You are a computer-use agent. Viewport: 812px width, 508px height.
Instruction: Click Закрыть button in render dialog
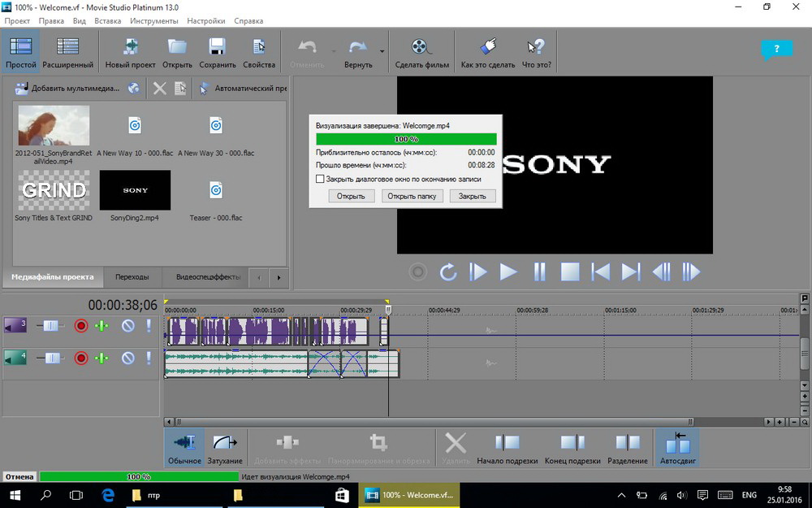pyautogui.click(x=473, y=196)
